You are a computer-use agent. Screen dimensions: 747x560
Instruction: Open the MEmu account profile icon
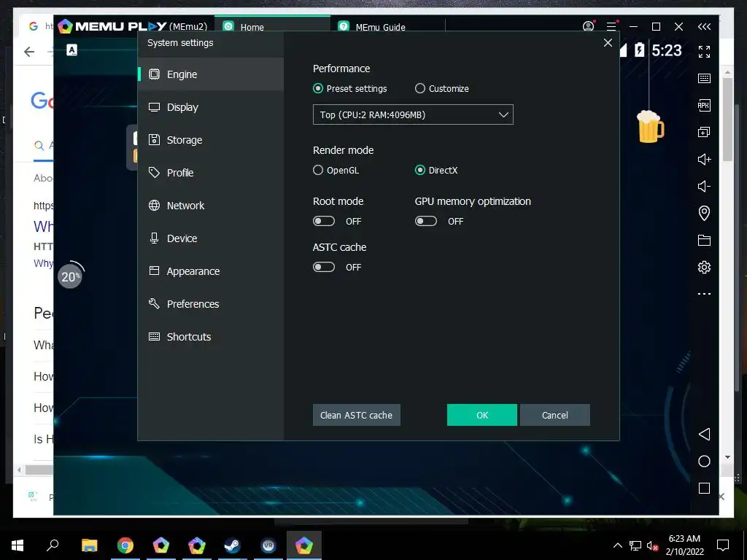point(589,27)
